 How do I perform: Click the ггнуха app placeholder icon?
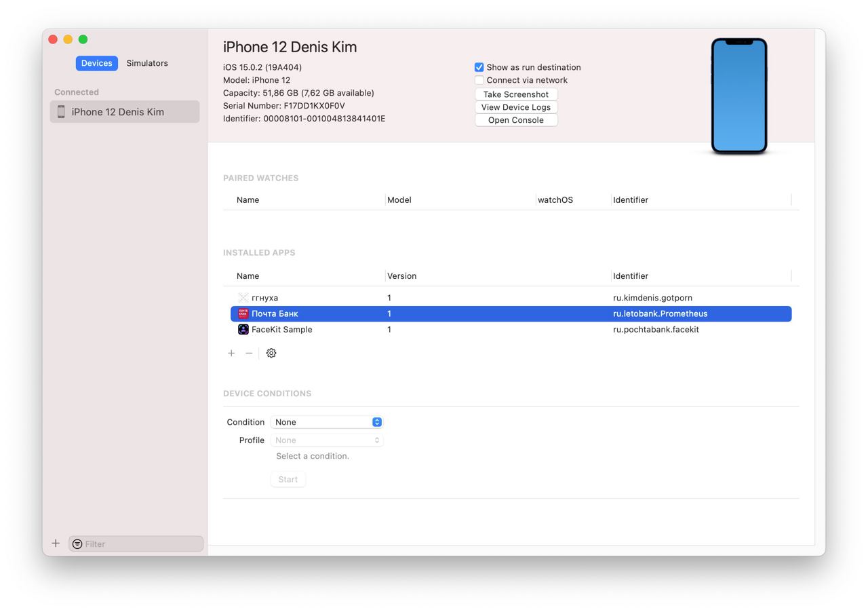pos(243,298)
